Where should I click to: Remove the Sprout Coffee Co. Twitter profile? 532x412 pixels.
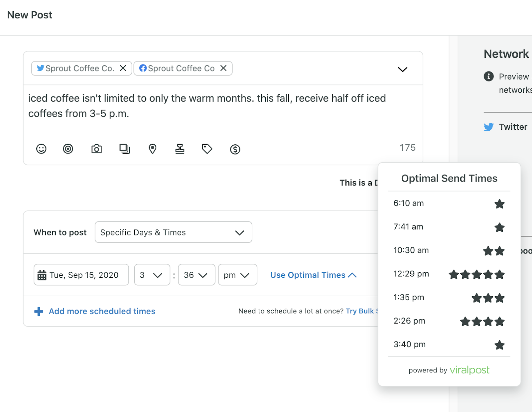click(x=123, y=68)
